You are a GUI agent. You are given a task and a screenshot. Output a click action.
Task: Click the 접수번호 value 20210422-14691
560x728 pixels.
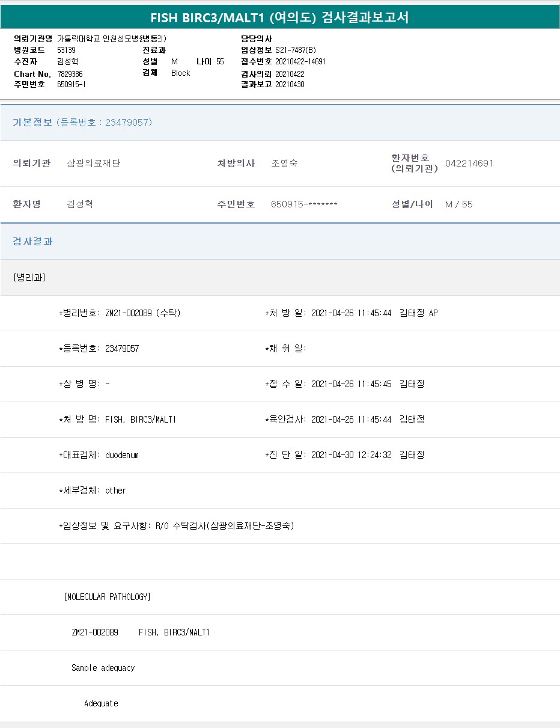(x=300, y=61)
